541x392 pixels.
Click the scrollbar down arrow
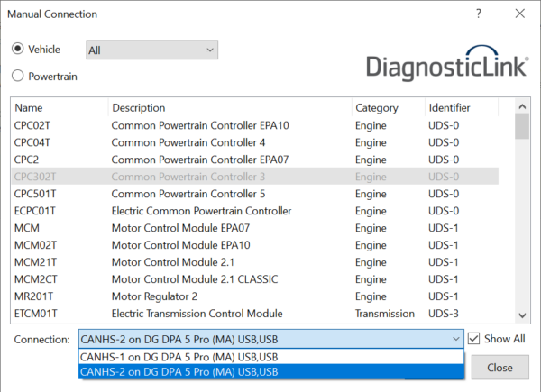coord(522,315)
